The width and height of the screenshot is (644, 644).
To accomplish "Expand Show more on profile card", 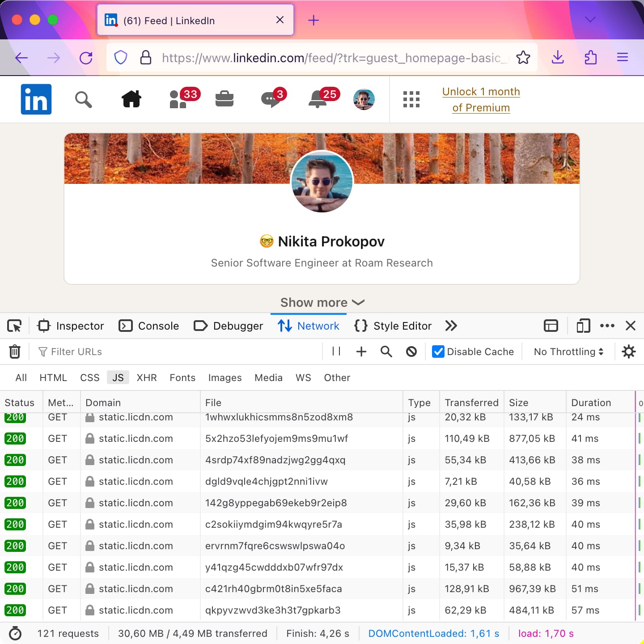I will 322,302.
